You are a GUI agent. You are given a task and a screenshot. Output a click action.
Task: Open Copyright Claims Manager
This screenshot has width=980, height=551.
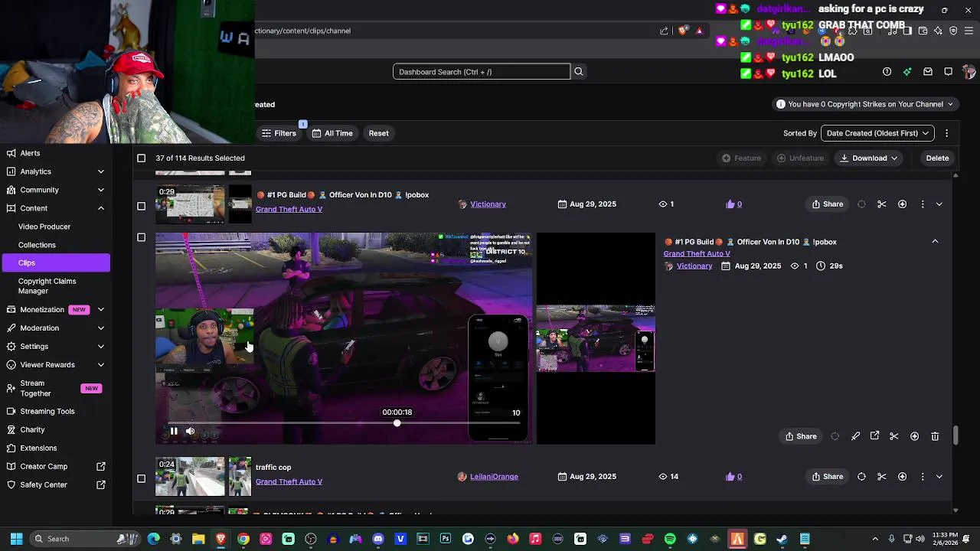pos(47,285)
